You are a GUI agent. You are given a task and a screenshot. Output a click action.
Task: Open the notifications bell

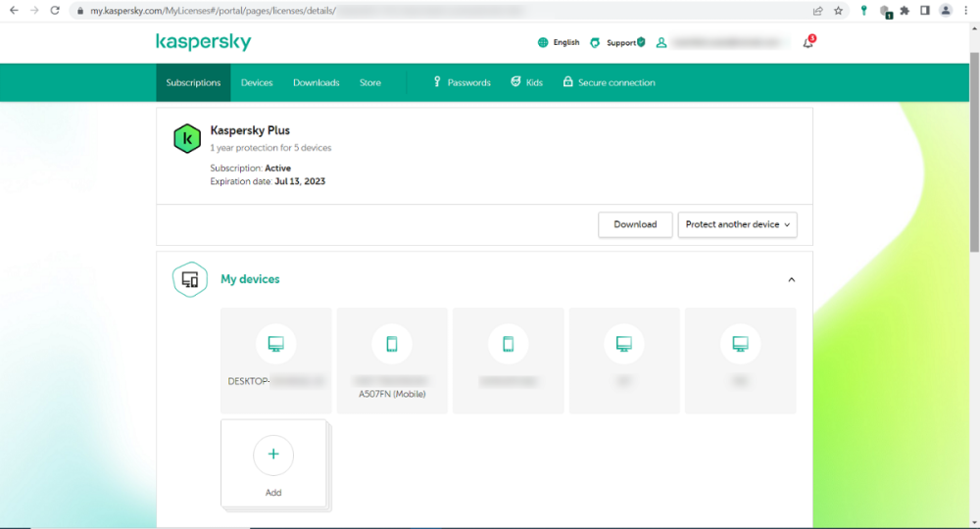pyautogui.click(x=808, y=42)
